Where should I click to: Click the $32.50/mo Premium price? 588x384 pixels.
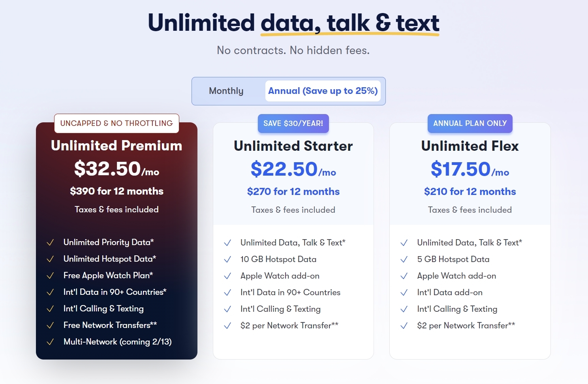(116, 169)
